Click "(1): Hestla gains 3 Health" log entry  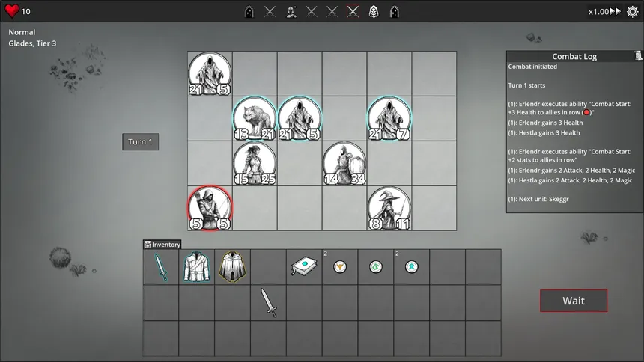coord(544,132)
